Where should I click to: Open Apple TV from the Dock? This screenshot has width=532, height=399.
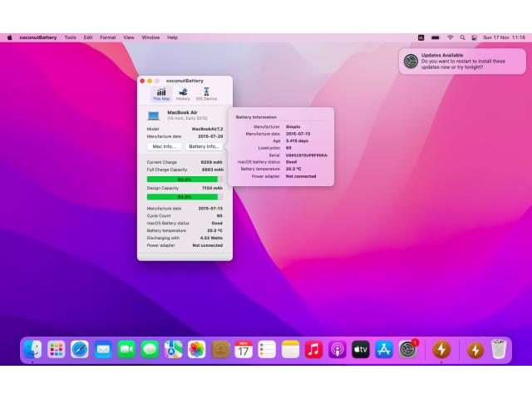[x=361, y=349]
